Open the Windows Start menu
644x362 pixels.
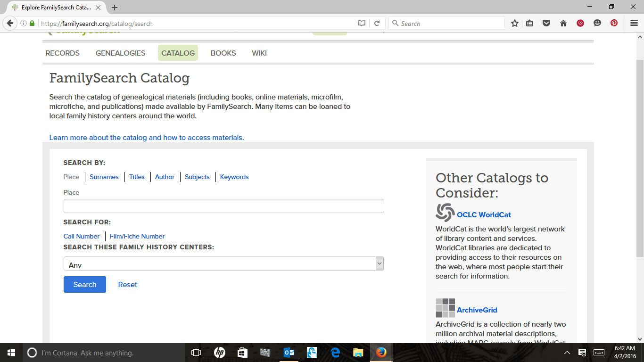(x=11, y=353)
